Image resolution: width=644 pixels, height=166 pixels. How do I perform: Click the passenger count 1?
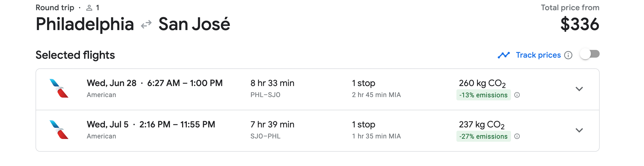pyautogui.click(x=97, y=7)
